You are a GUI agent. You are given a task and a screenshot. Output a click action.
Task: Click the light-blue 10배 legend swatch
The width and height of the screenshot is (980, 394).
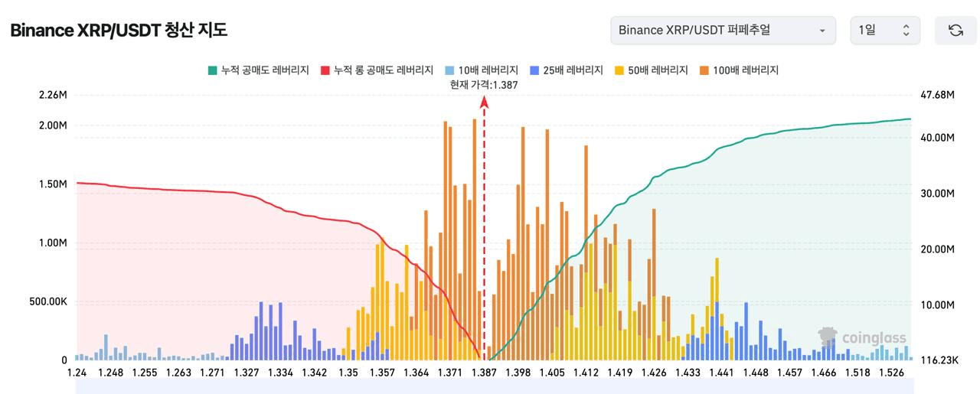coord(450,70)
